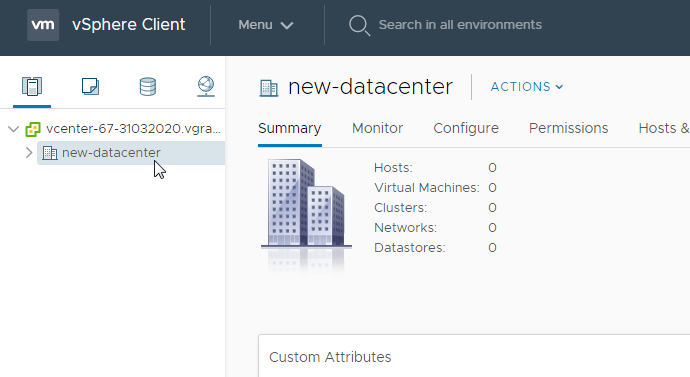690x377 pixels.
Task: Click the VMware vm logo
Action: pyautogui.click(x=43, y=25)
